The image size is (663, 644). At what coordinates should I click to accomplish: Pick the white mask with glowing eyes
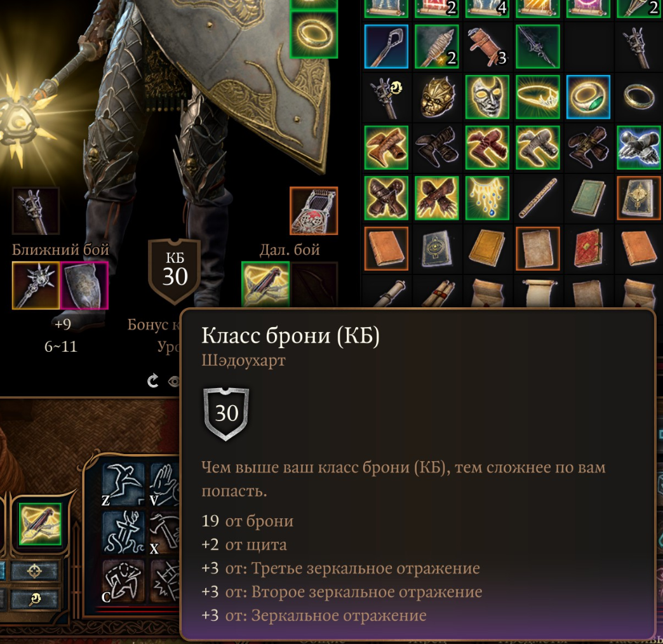coord(487,97)
